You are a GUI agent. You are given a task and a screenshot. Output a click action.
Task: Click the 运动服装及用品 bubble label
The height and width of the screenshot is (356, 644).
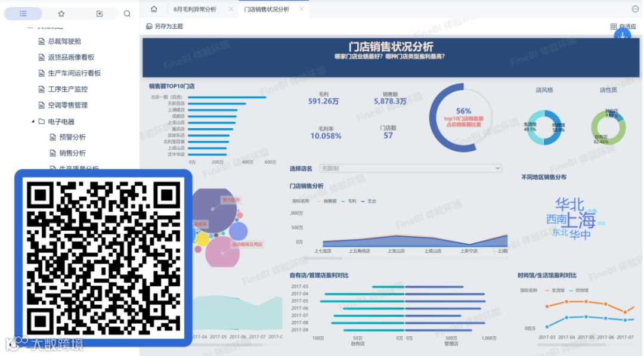coord(247,244)
